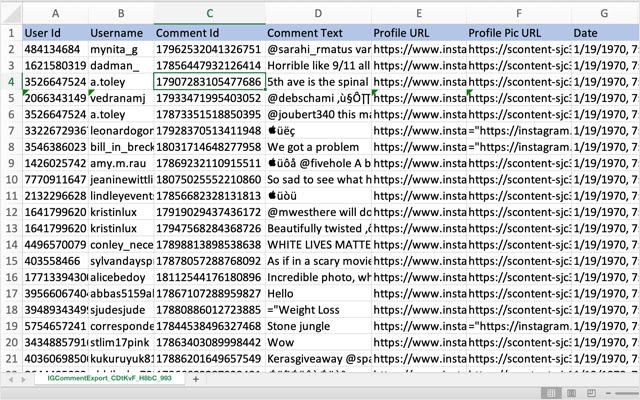640x400 pixels.
Task: Click the Select All corner triangle
Action: tap(11, 13)
